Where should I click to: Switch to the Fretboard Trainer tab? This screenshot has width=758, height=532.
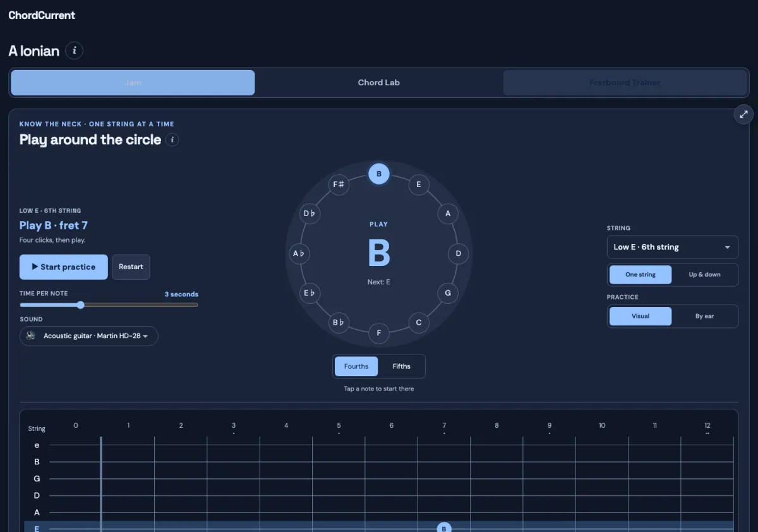pyautogui.click(x=625, y=83)
